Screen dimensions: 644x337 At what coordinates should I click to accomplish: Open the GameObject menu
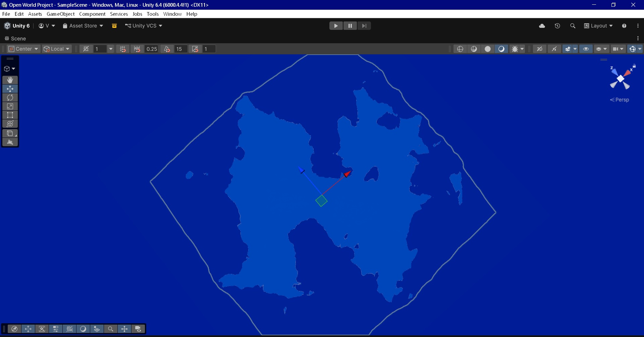61,14
